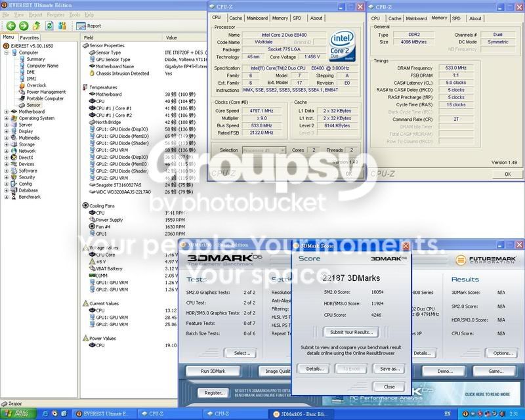The height and width of the screenshot is (420, 525).
Task: Switch to About tab in right CPU-Z window
Action: tap(475, 18)
